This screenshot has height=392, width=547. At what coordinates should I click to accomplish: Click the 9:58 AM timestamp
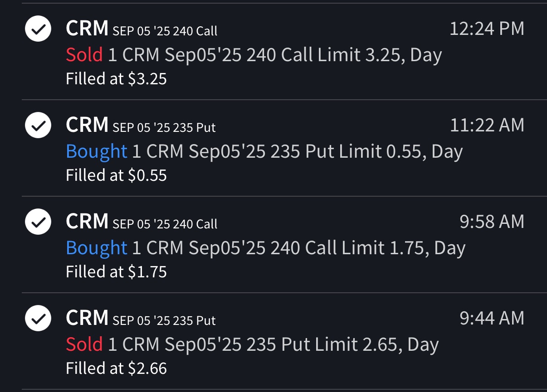coord(492,222)
